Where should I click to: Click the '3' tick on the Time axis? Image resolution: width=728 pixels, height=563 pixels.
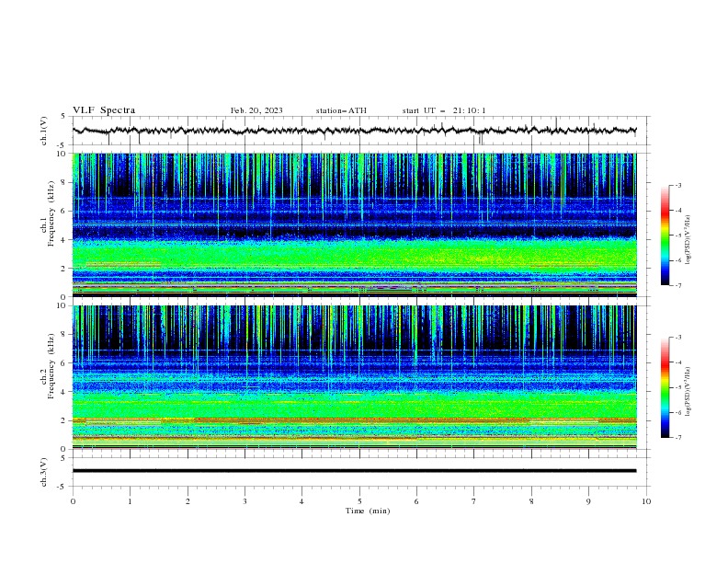pyautogui.click(x=245, y=501)
